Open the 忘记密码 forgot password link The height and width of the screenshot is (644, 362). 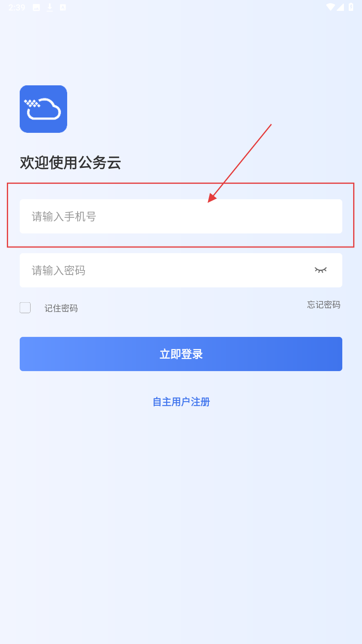click(324, 305)
